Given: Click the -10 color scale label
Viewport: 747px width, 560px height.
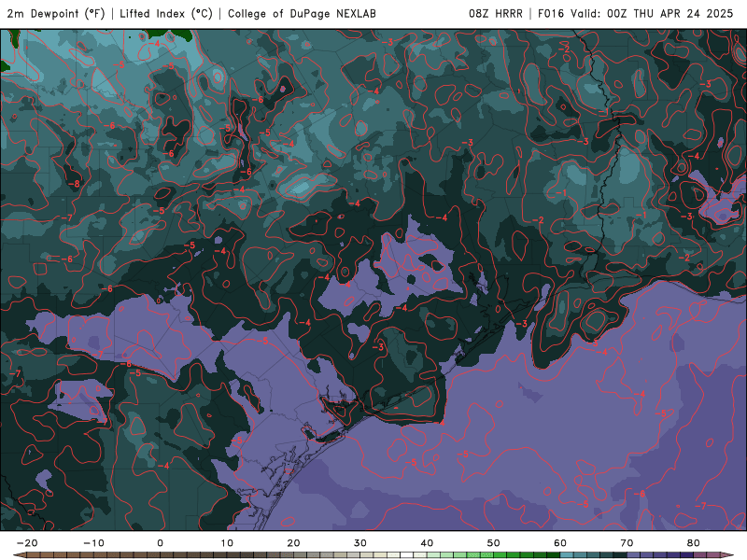Looking at the screenshot, I should coord(93,543).
